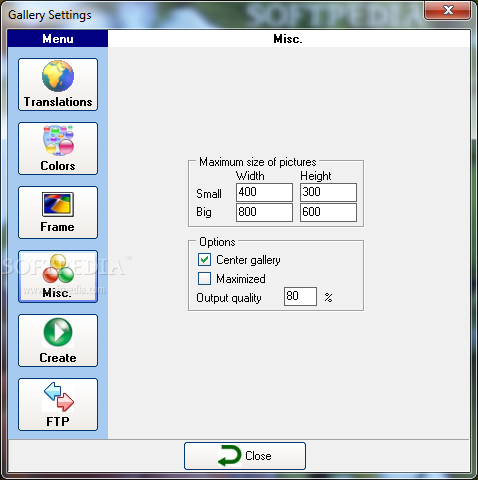
Task: Click the Output quality field showing 80
Action: tap(300, 296)
